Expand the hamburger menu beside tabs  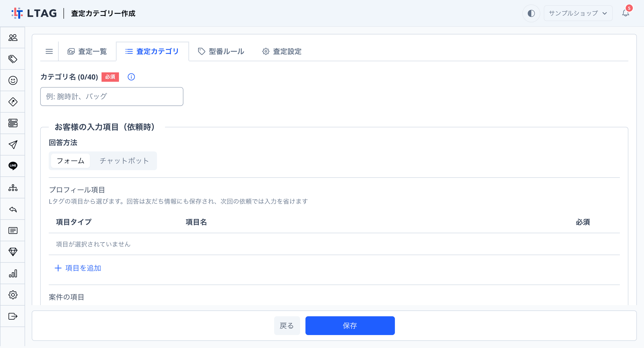pos(49,51)
